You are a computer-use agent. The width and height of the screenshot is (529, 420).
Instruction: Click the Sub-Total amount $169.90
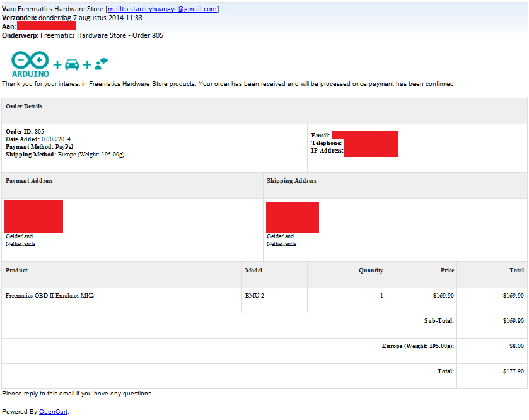click(513, 321)
